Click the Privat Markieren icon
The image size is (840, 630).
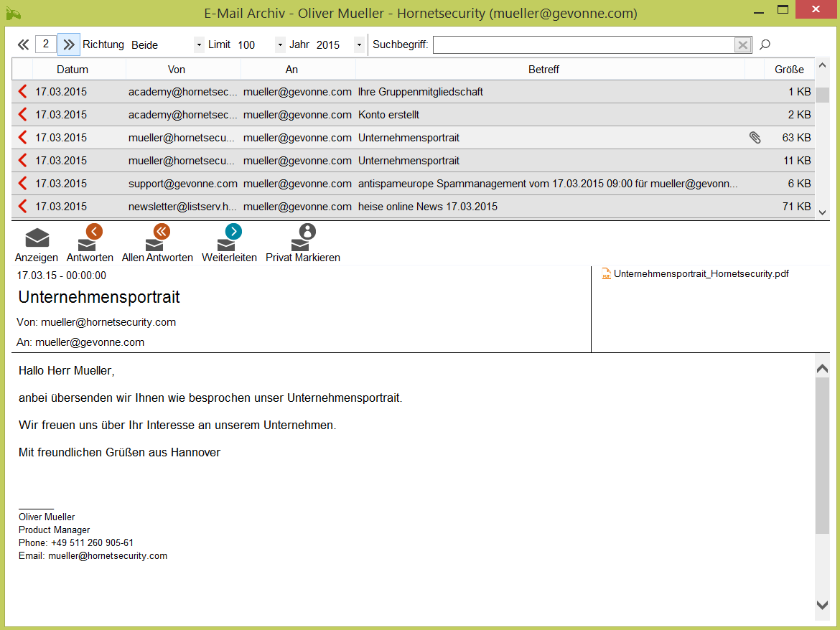(303, 237)
